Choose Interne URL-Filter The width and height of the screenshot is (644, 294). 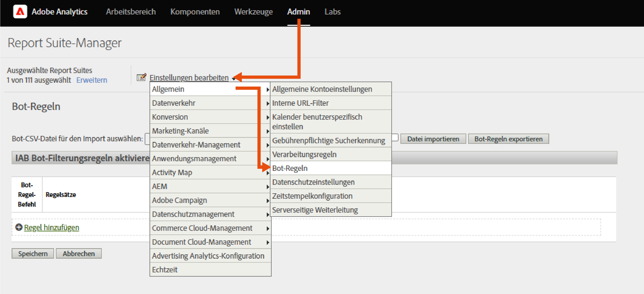point(331,103)
